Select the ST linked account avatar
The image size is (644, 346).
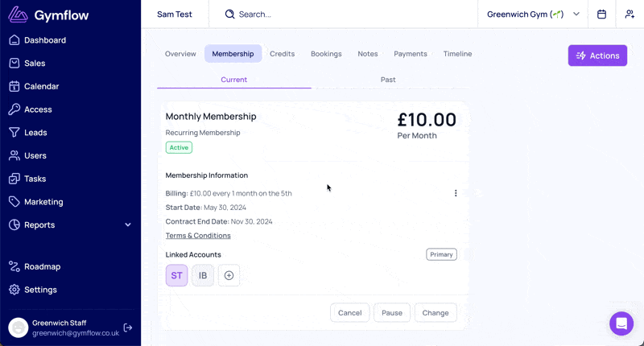[176, 276]
